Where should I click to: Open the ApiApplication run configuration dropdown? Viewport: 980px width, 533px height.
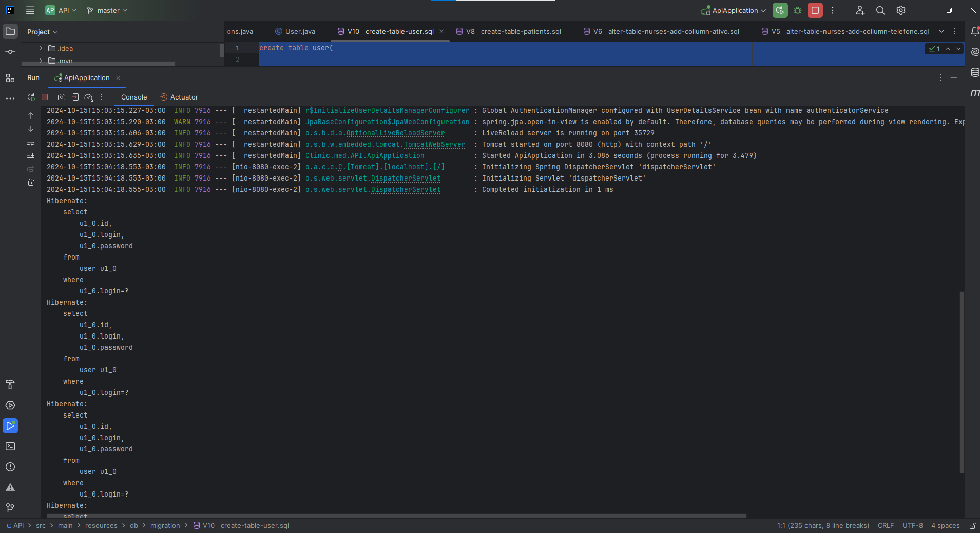pos(734,10)
